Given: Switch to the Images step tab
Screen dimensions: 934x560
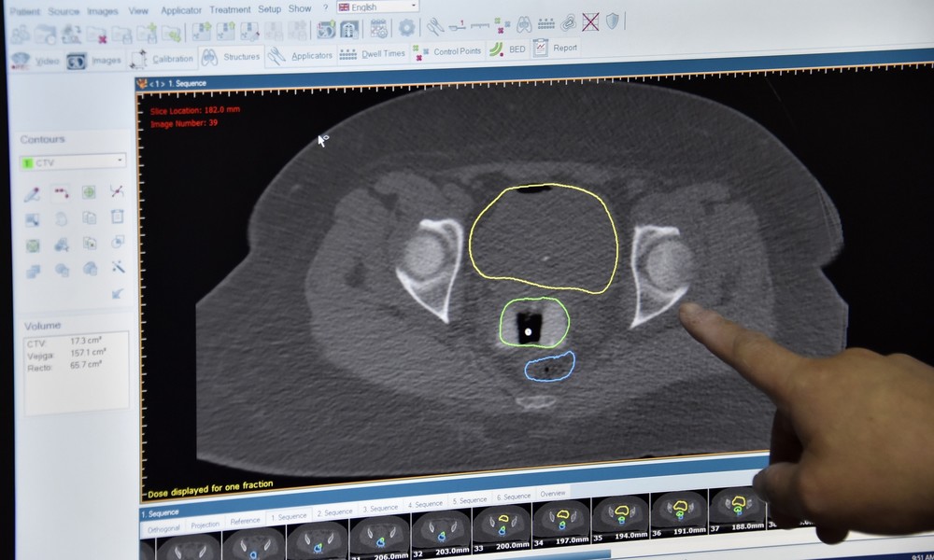Looking at the screenshot, I should (94, 60).
